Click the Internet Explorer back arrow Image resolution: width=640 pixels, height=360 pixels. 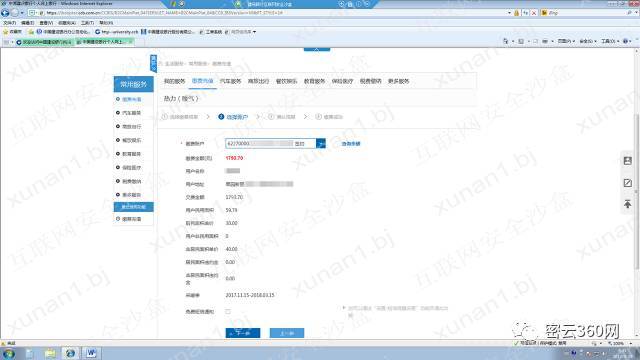coord(5,13)
